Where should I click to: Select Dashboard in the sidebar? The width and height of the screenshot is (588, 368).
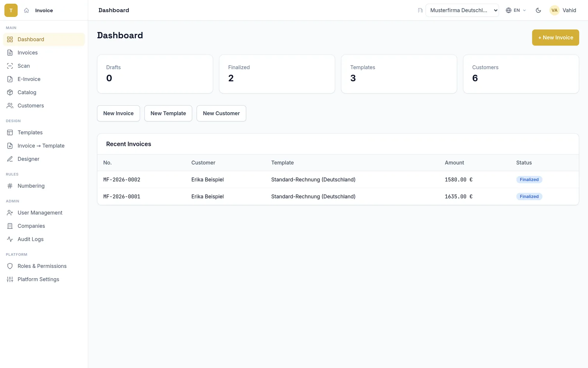44,39
